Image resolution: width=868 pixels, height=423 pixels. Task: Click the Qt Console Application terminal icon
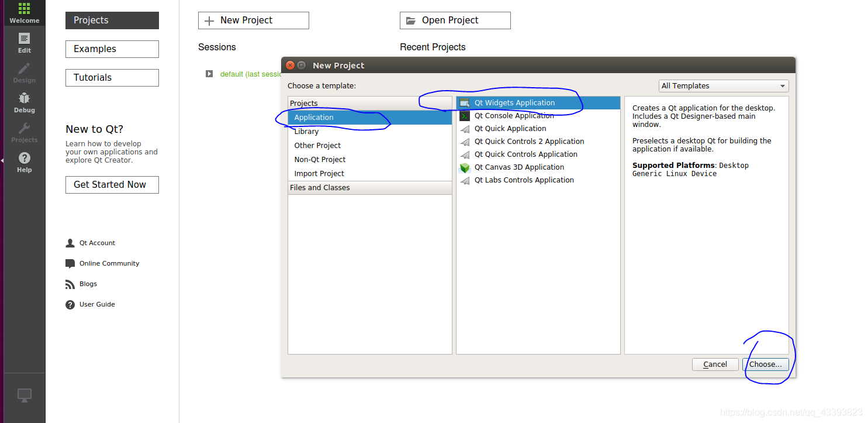(x=465, y=116)
